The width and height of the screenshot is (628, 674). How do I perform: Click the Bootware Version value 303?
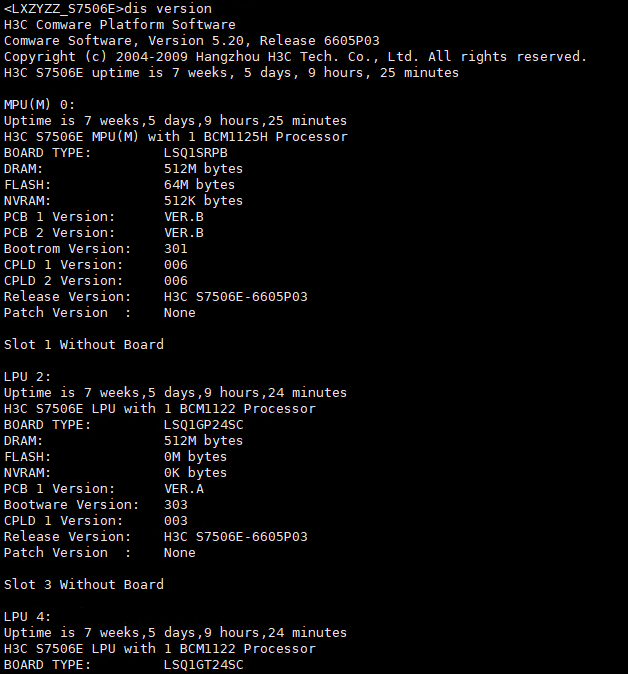pos(176,505)
